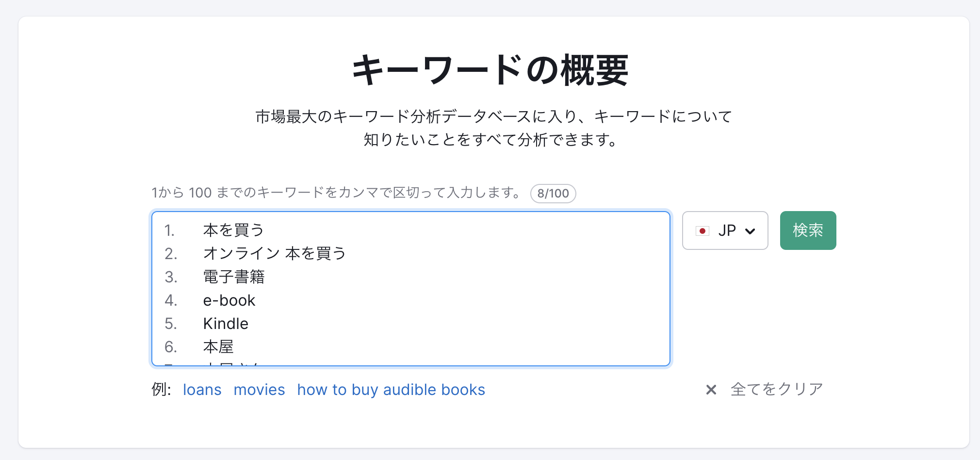980x460 pixels.
Task: Click the e-book keyword entry
Action: coord(229,300)
